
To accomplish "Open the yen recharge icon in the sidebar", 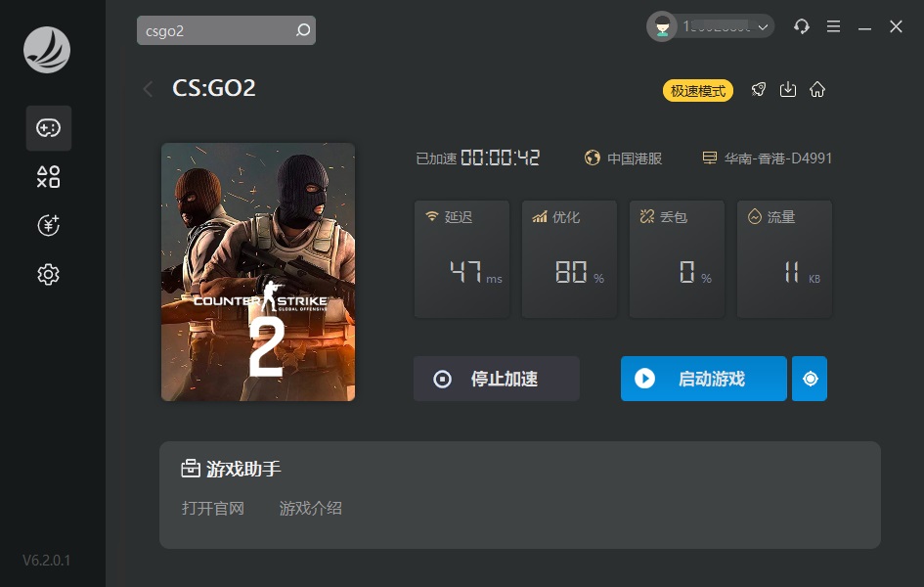I will coord(48,225).
